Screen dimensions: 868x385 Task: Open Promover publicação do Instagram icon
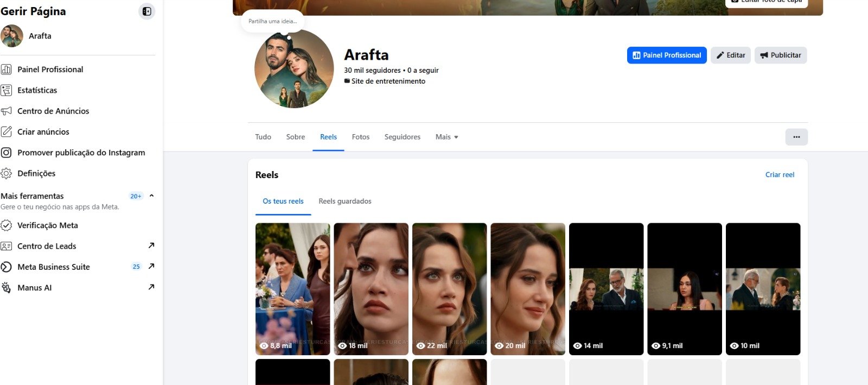[x=7, y=153]
